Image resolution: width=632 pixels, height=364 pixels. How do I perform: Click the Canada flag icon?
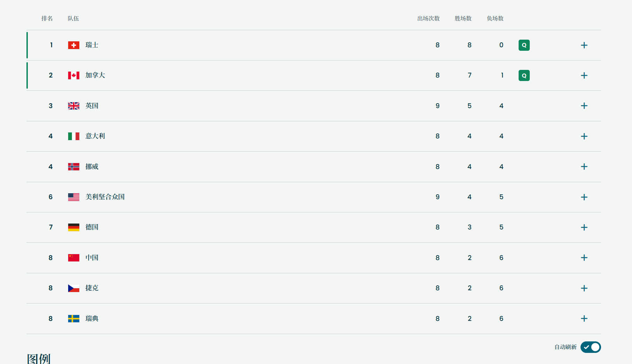coord(74,75)
